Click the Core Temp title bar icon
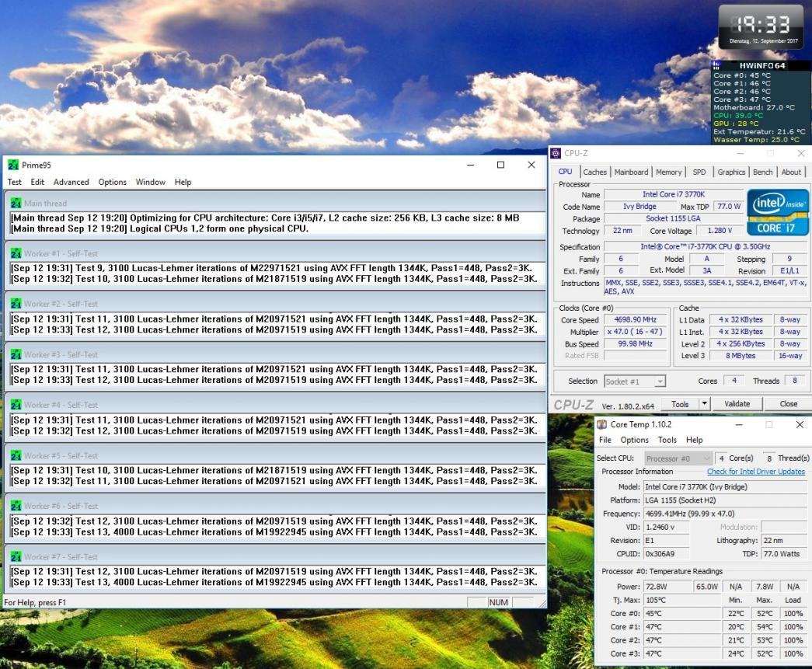The width and height of the screenshot is (812, 669). coord(602,424)
